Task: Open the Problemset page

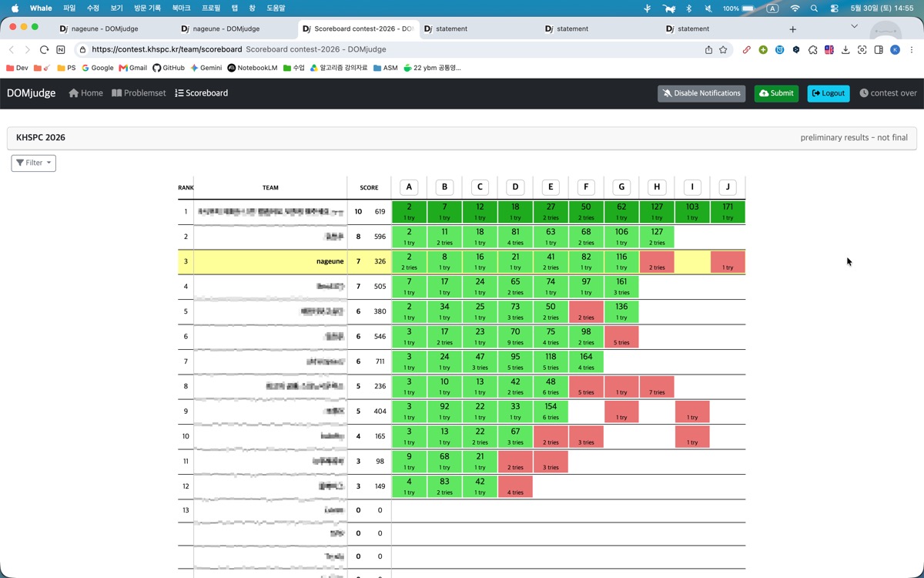Action: (139, 93)
